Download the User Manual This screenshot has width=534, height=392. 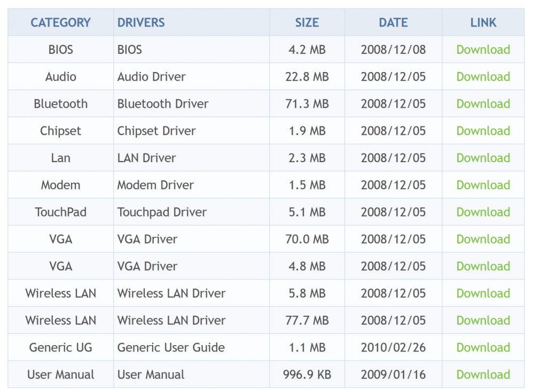tap(483, 375)
